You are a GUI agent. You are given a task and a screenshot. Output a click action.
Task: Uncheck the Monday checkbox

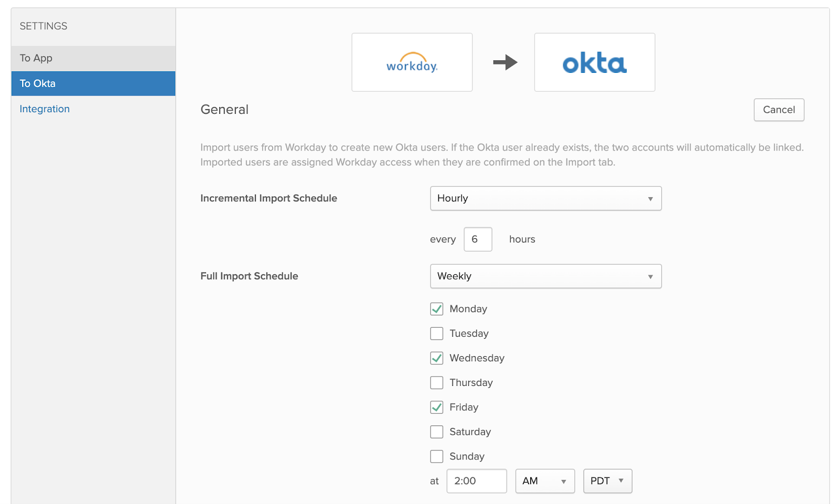click(x=436, y=309)
